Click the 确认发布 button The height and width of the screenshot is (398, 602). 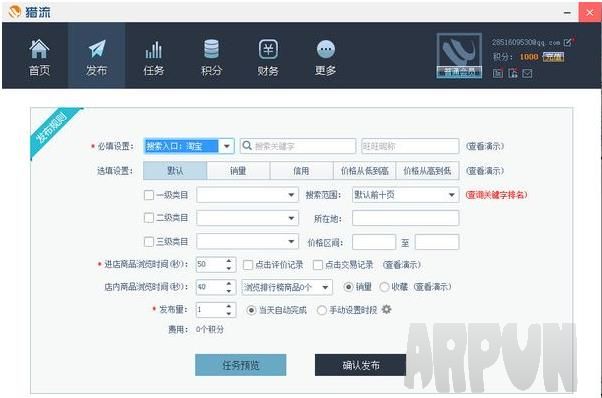(361, 365)
